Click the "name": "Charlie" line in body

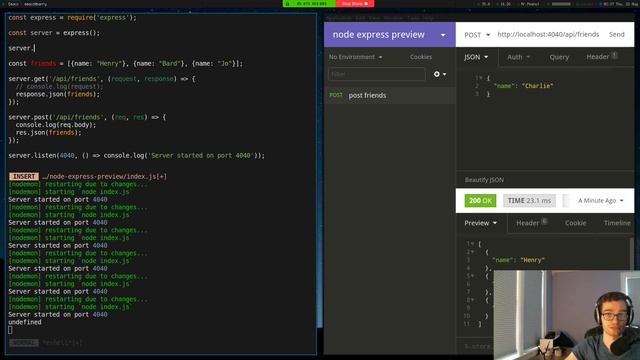tap(523, 86)
